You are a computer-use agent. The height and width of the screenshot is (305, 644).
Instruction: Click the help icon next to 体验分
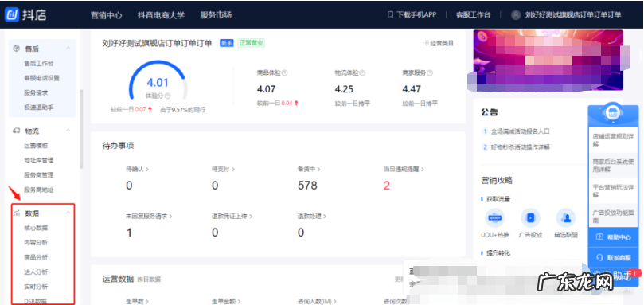168,96
